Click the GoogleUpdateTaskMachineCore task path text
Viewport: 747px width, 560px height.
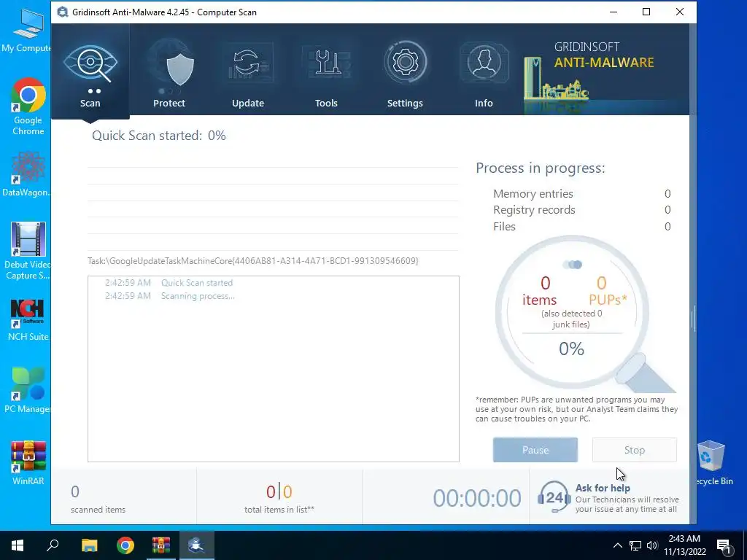pos(253,261)
